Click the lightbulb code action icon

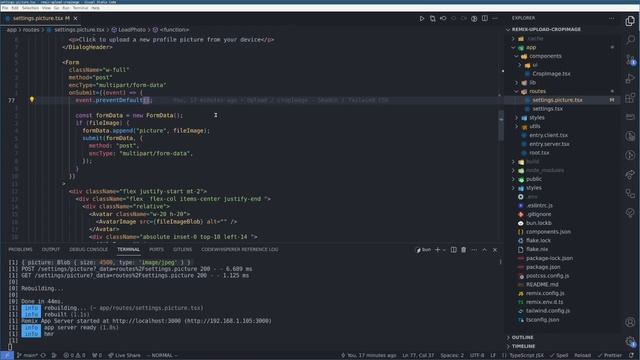click(x=31, y=100)
